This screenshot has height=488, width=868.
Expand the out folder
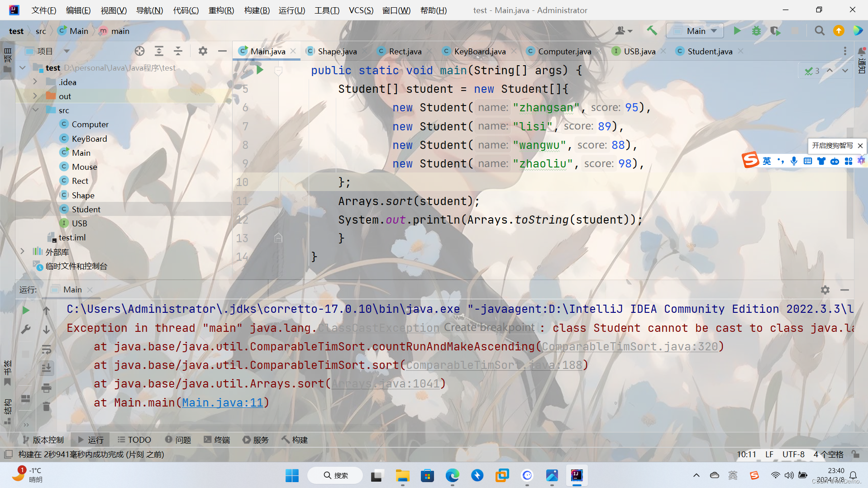click(35, 96)
